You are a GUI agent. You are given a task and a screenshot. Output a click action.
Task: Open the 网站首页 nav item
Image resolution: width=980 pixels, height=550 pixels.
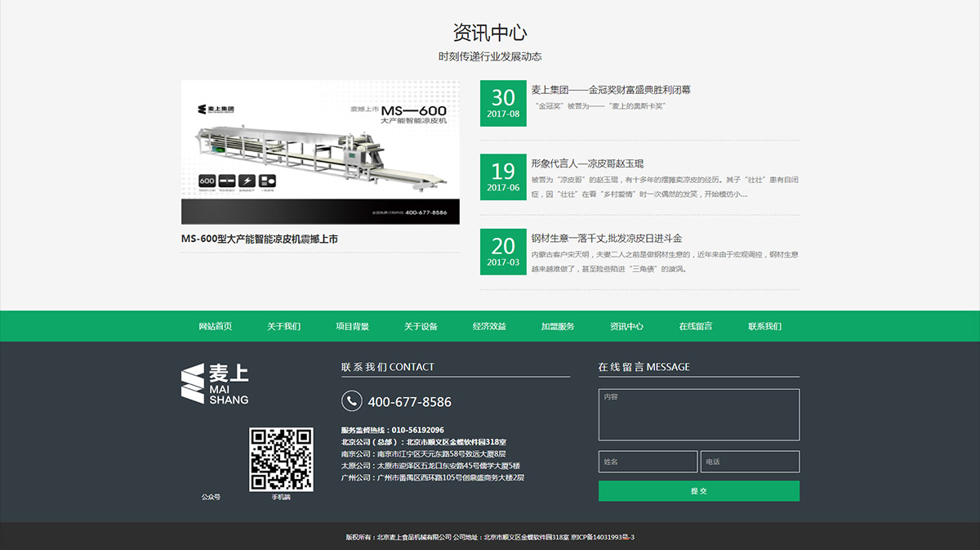pos(216,326)
